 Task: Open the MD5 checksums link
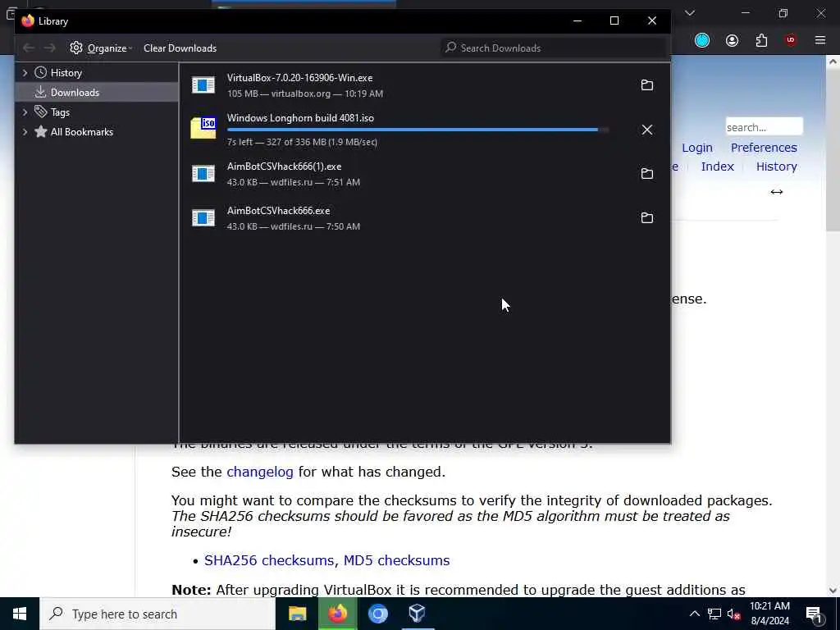point(396,560)
